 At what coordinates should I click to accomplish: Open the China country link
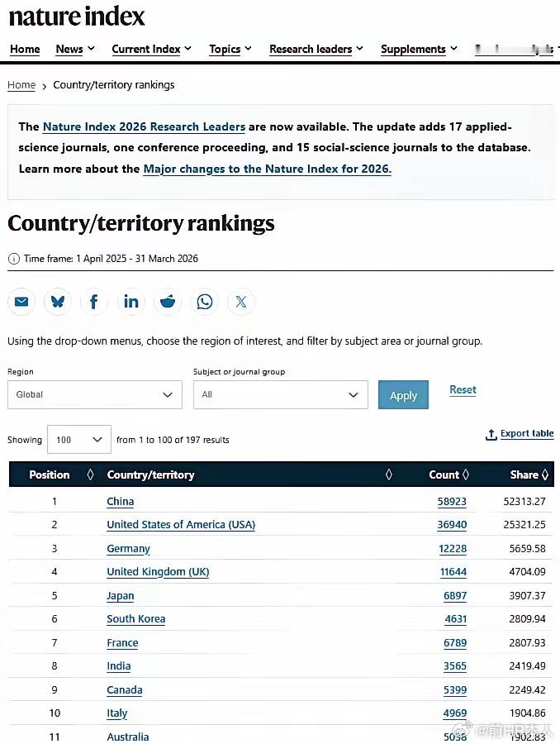tap(121, 502)
